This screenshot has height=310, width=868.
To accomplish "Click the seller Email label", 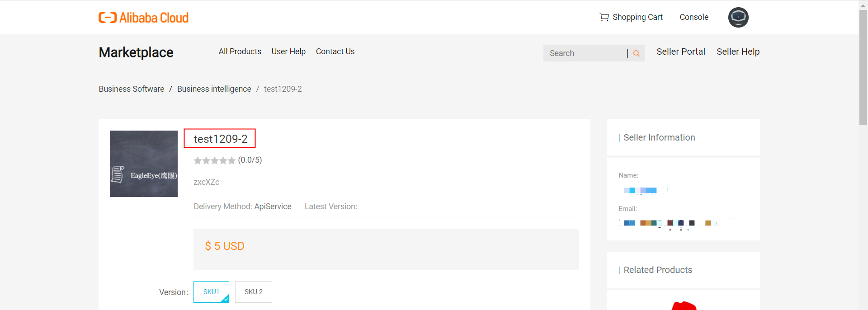I will [x=627, y=209].
